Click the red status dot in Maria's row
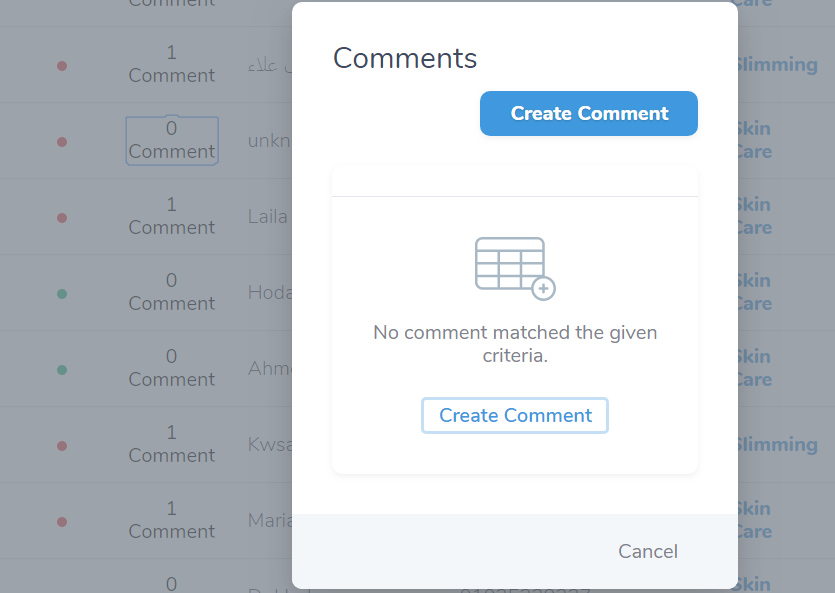The width and height of the screenshot is (835, 593). point(62,522)
